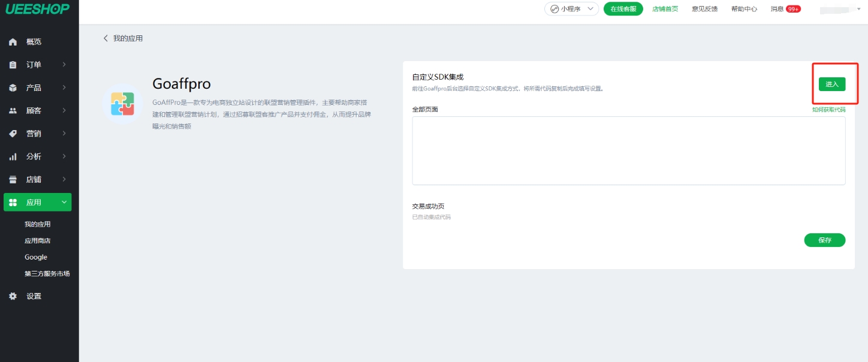
Task: Select 我的应用 in the sidebar submenu
Action: 37,224
